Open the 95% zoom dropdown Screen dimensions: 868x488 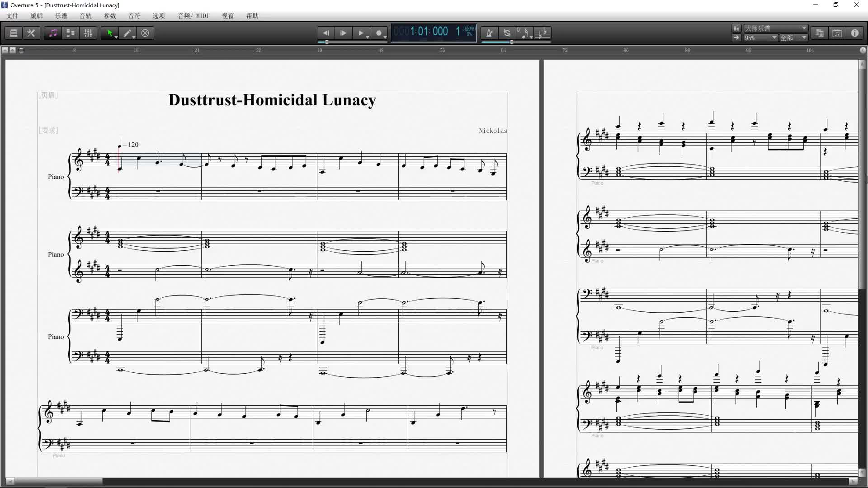click(760, 38)
